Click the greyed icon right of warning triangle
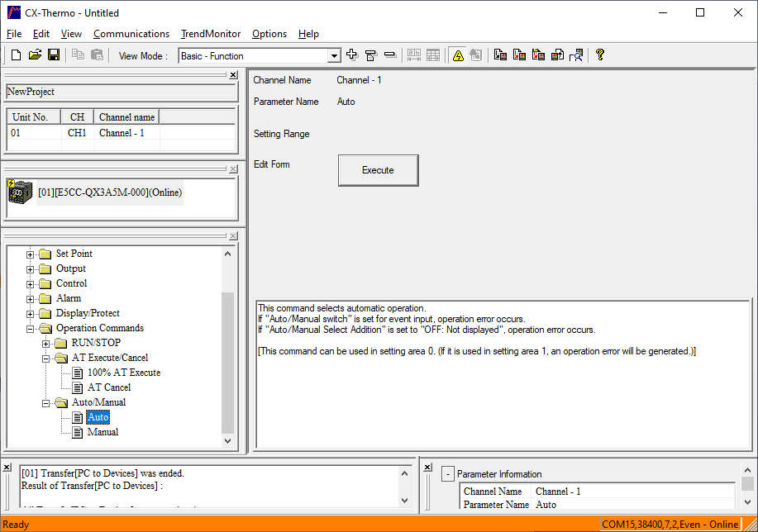Image resolution: width=758 pixels, height=532 pixels. (476, 55)
